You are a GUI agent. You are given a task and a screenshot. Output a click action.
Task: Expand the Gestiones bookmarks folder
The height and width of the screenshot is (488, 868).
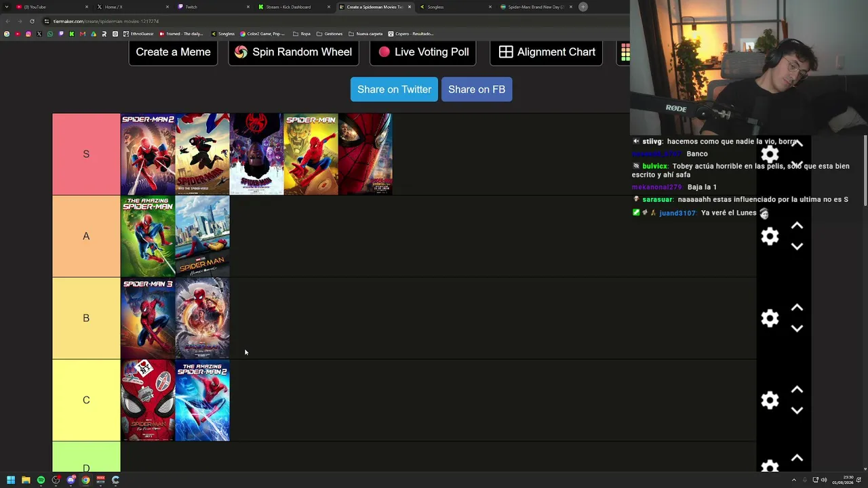[330, 34]
